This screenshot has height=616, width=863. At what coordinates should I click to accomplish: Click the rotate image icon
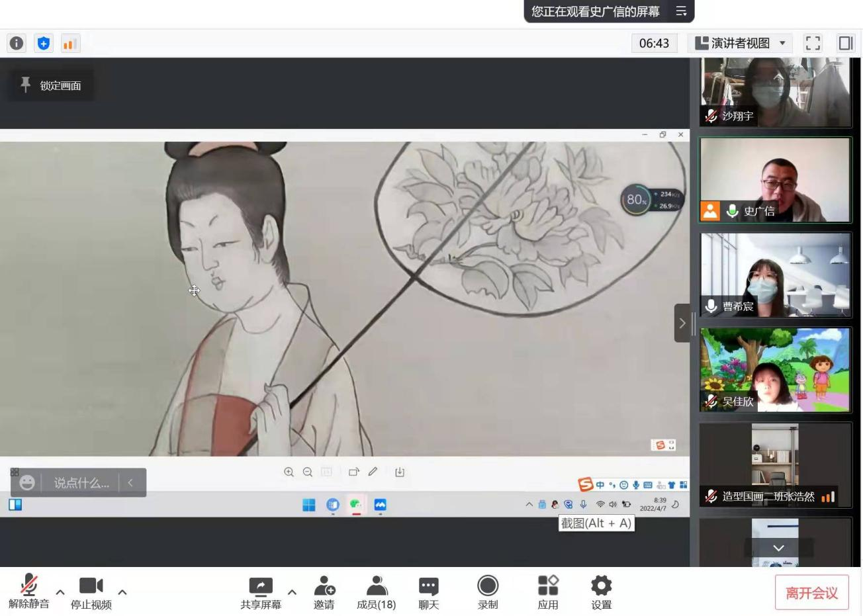click(354, 472)
